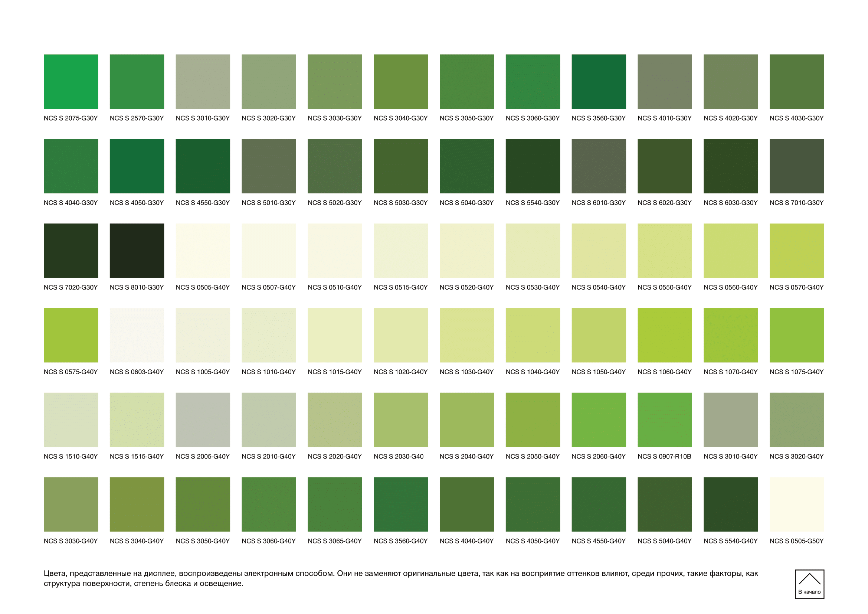Select the NCS S 2075-G30Y color swatch
This screenshot has height=614, width=868.
(x=71, y=82)
